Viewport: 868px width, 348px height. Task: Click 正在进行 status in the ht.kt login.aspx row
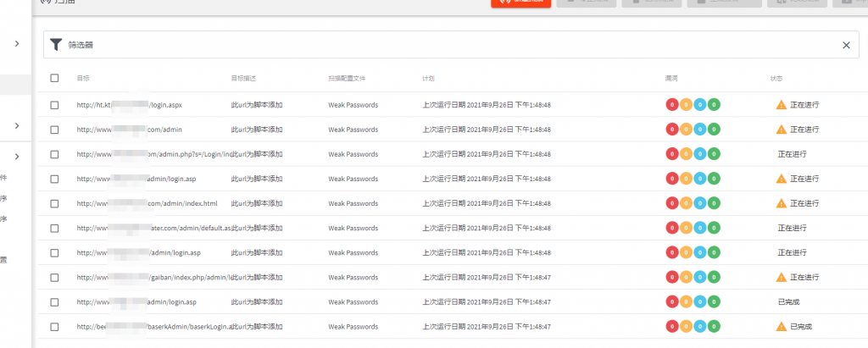click(x=804, y=105)
